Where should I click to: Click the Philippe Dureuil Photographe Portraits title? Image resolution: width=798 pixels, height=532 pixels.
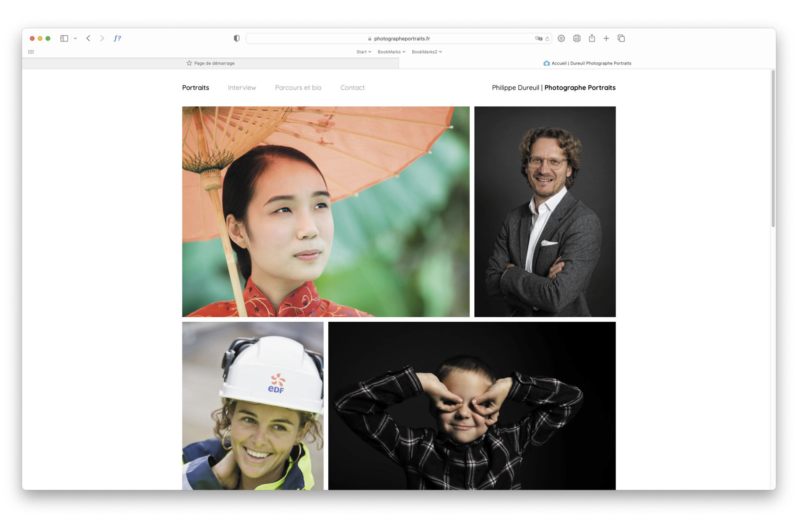(x=554, y=88)
